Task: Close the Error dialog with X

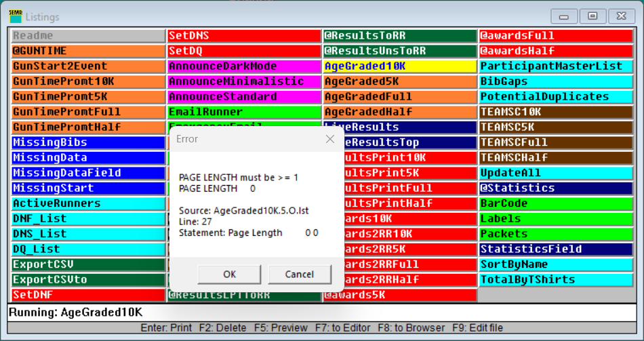Action: (330, 139)
